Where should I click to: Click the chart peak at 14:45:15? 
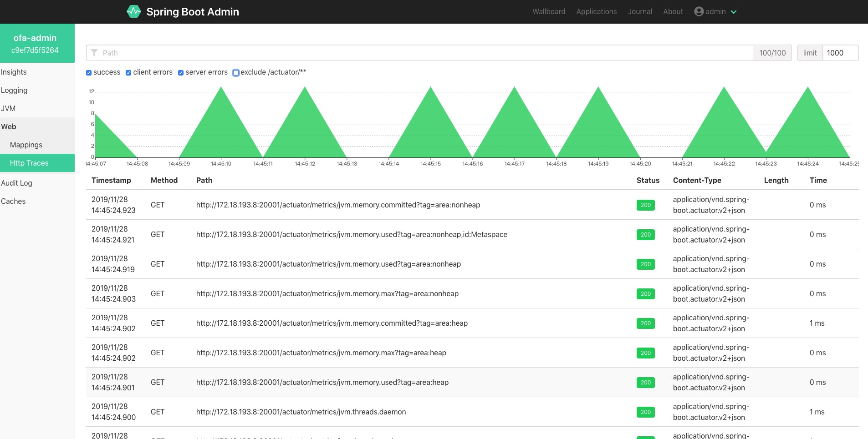pyautogui.click(x=431, y=87)
